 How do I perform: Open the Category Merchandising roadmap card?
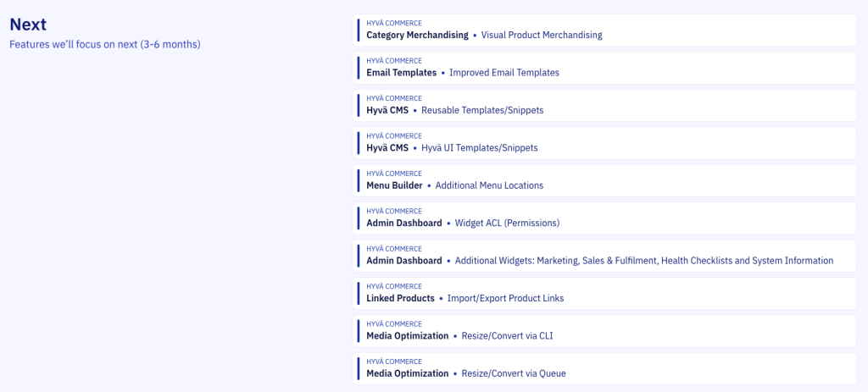[x=604, y=30]
